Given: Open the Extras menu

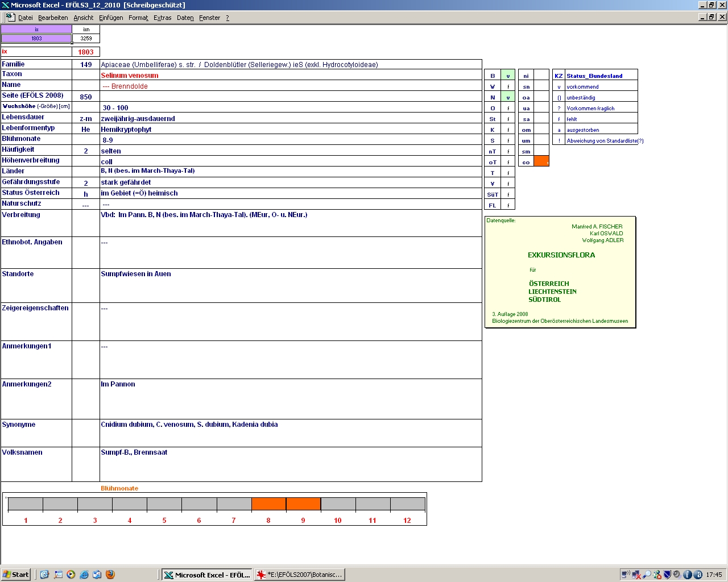Looking at the screenshot, I should (162, 18).
